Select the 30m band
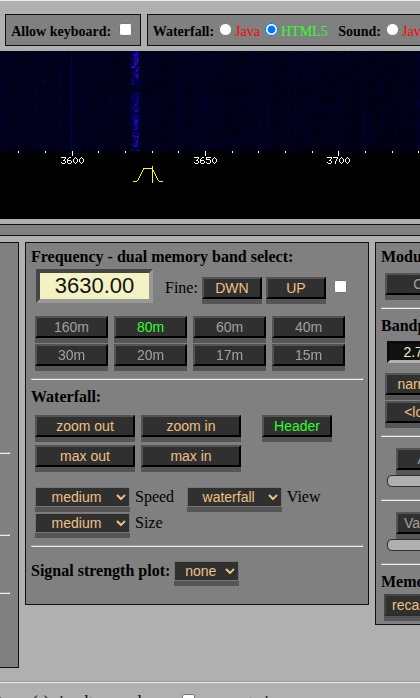This screenshot has width=420, height=698. coord(71,355)
